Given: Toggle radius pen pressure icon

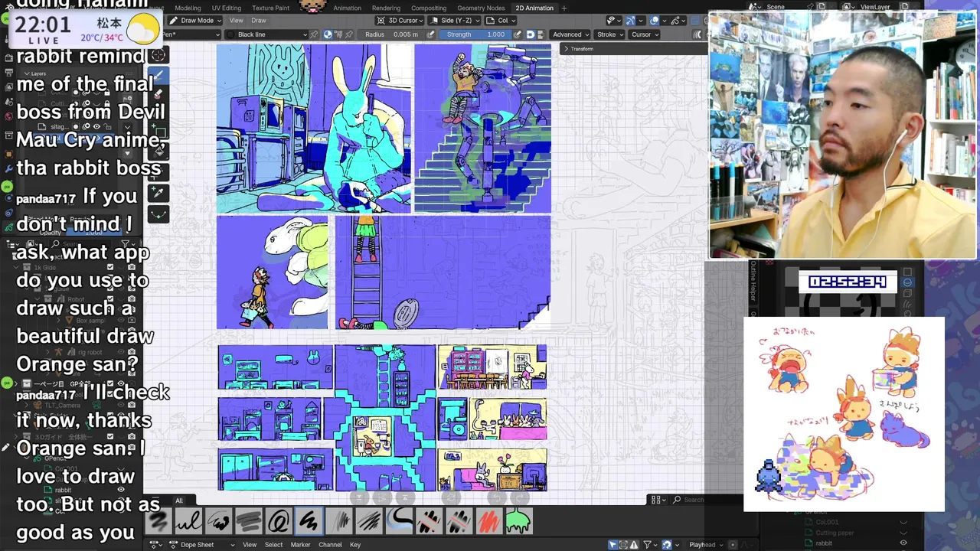Looking at the screenshot, I should pos(430,34).
